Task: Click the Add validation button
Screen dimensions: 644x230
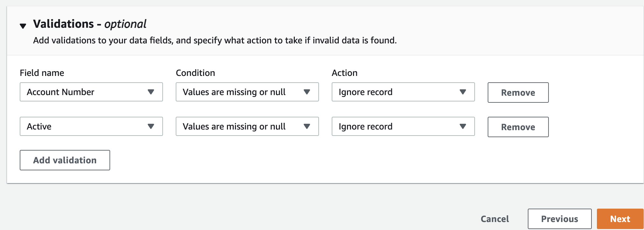Action: coord(65,160)
